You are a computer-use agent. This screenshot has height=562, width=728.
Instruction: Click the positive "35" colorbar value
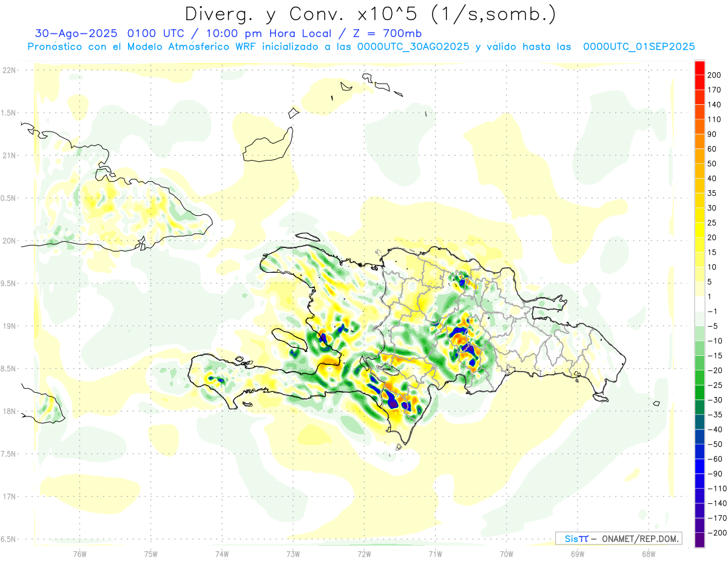pyautogui.click(x=713, y=193)
